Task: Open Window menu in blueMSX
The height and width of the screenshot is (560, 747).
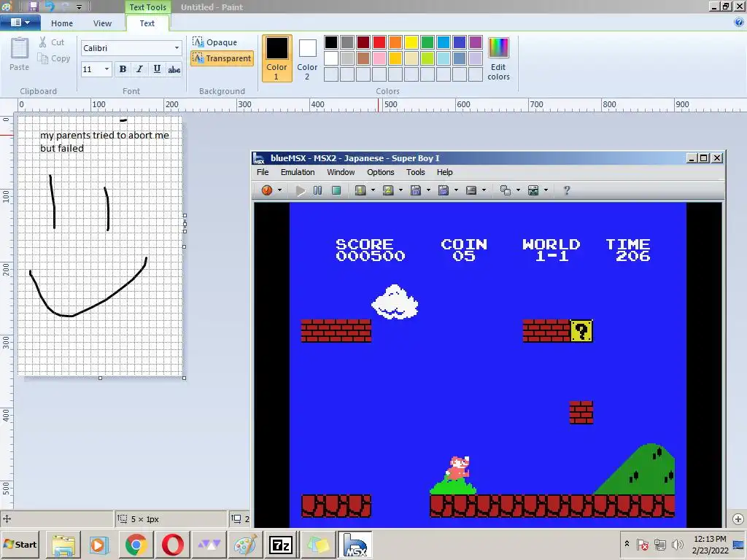Action: [341, 172]
